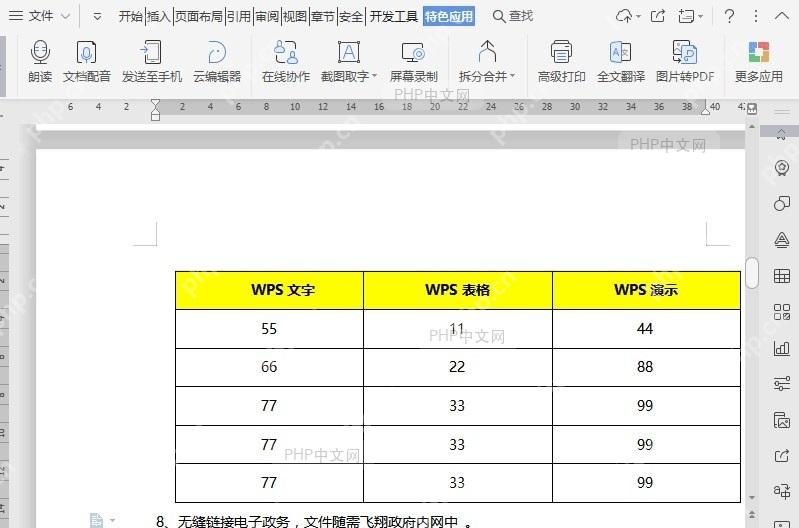The width and height of the screenshot is (799, 528).
Task: Click the cell containing 44
Action: [x=646, y=329]
